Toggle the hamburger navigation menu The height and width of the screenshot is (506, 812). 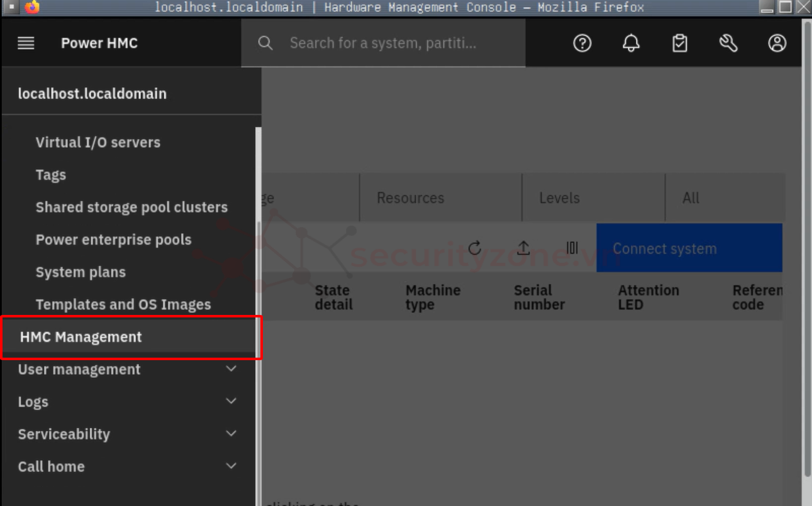26,43
